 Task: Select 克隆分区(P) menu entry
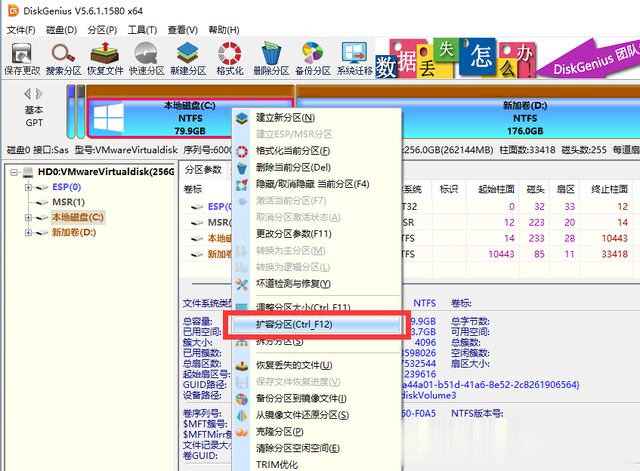pos(317,432)
